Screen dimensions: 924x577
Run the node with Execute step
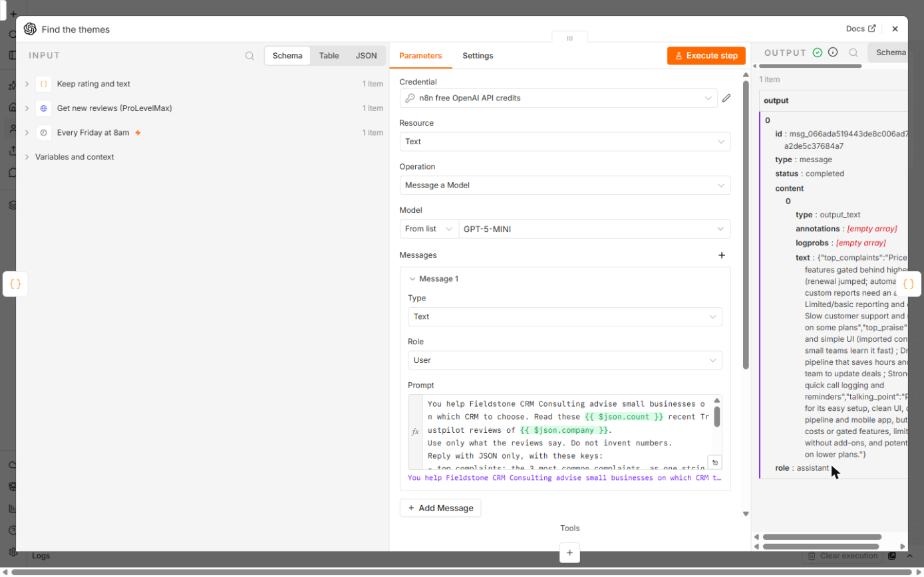tap(706, 56)
